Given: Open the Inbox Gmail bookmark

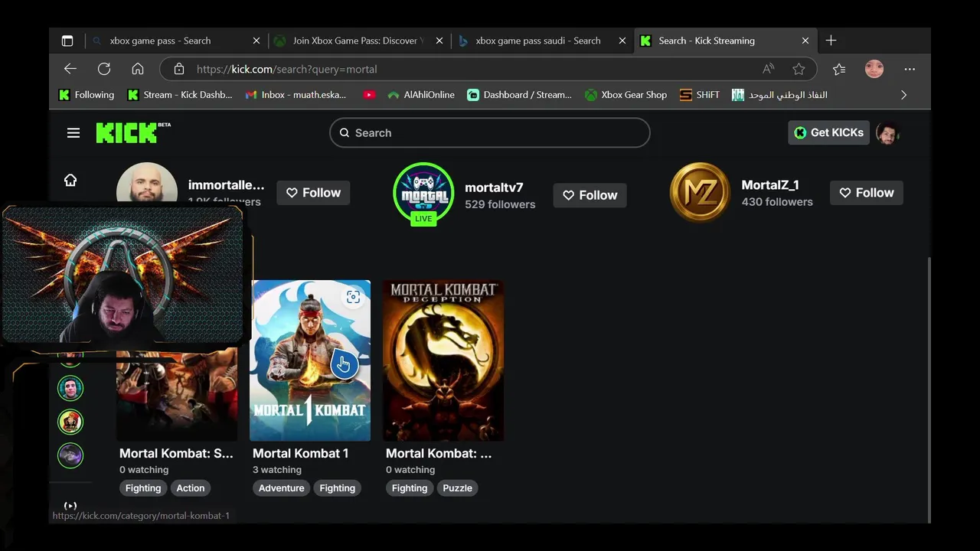Looking at the screenshot, I should click(x=296, y=95).
